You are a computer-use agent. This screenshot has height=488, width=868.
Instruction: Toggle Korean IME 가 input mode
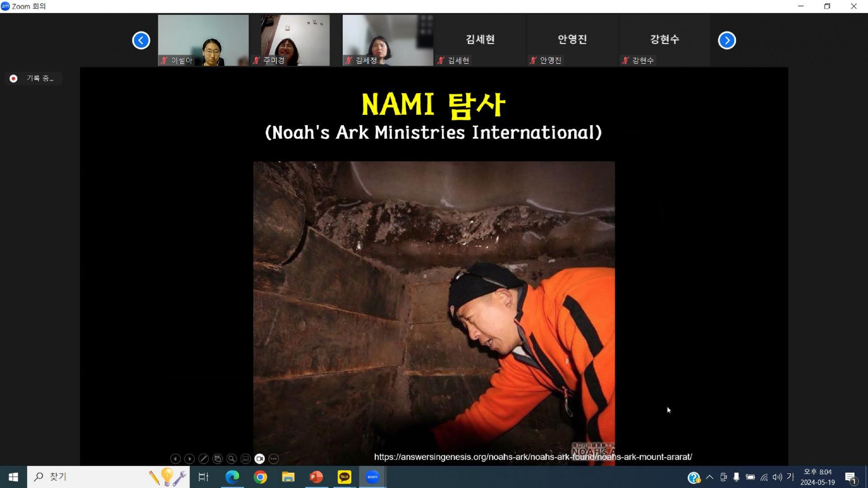pyautogui.click(x=790, y=476)
